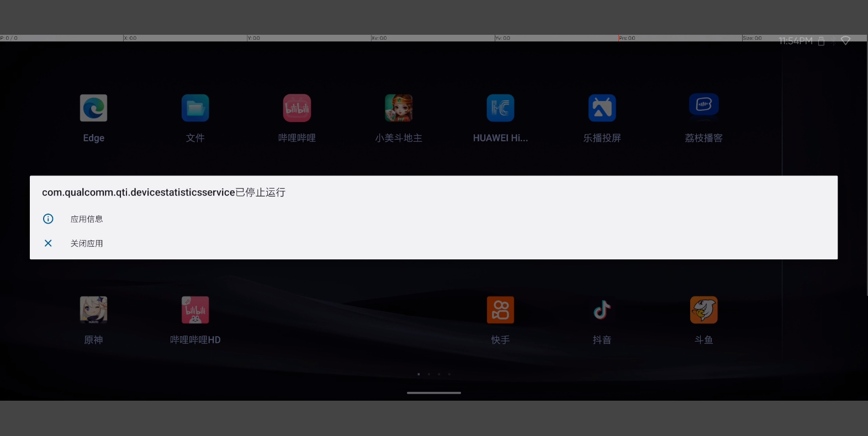This screenshot has width=868, height=436.
Task: Open the Edge browser app icon
Action: (x=94, y=108)
